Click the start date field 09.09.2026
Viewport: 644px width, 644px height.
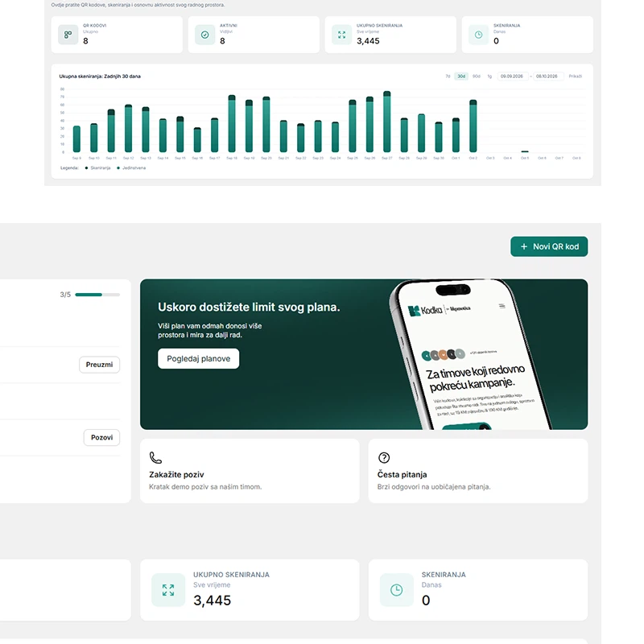coord(512,76)
